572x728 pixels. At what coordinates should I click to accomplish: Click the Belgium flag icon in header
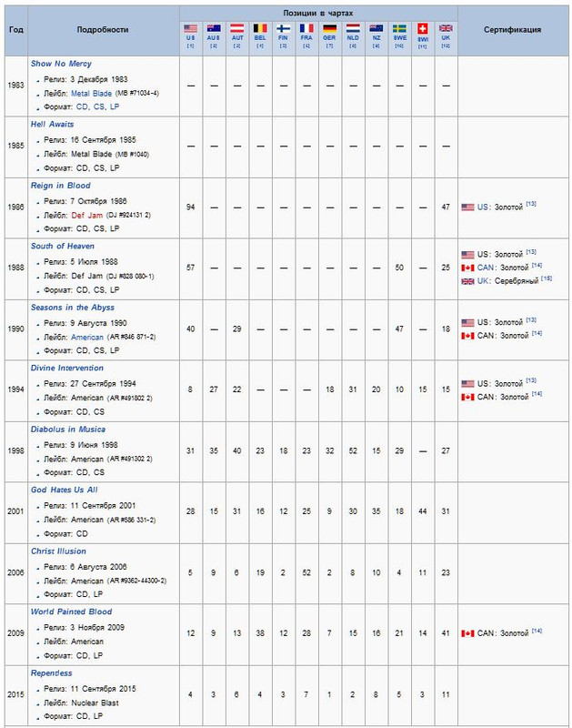point(260,28)
